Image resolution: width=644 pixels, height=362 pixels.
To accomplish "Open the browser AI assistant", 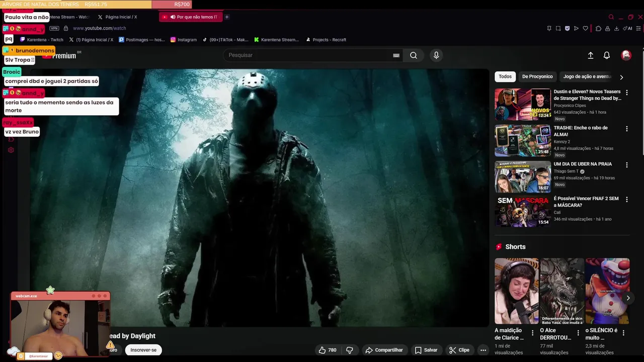I will coord(627,29).
